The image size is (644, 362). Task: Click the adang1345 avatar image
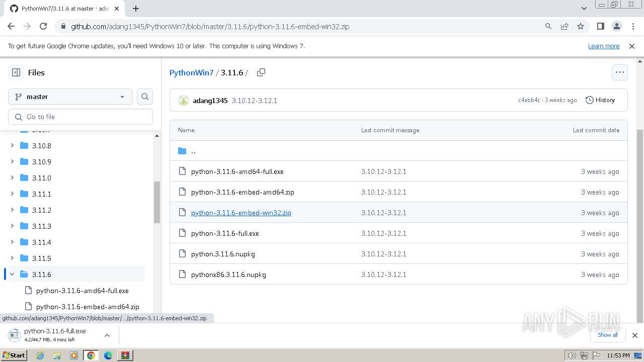pyautogui.click(x=184, y=101)
